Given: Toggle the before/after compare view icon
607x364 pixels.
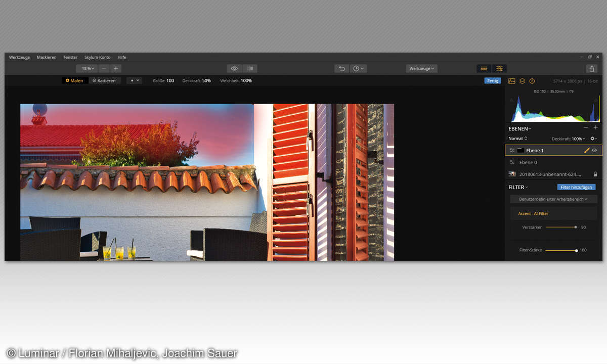Looking at the screenshot, I should tap(250, 68).
